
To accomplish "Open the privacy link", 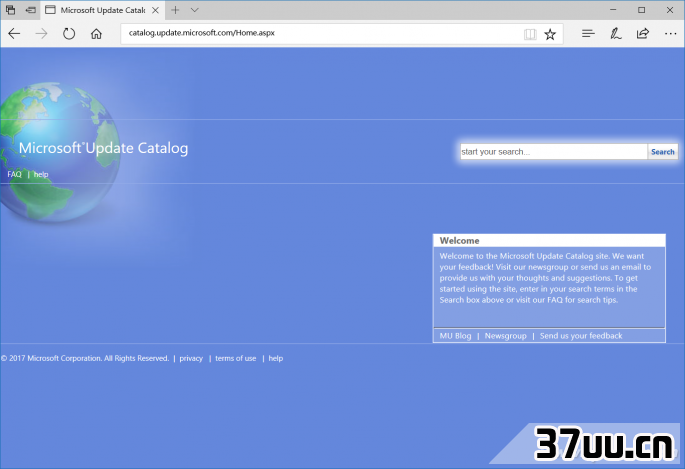I will click(x=191, y=358).
